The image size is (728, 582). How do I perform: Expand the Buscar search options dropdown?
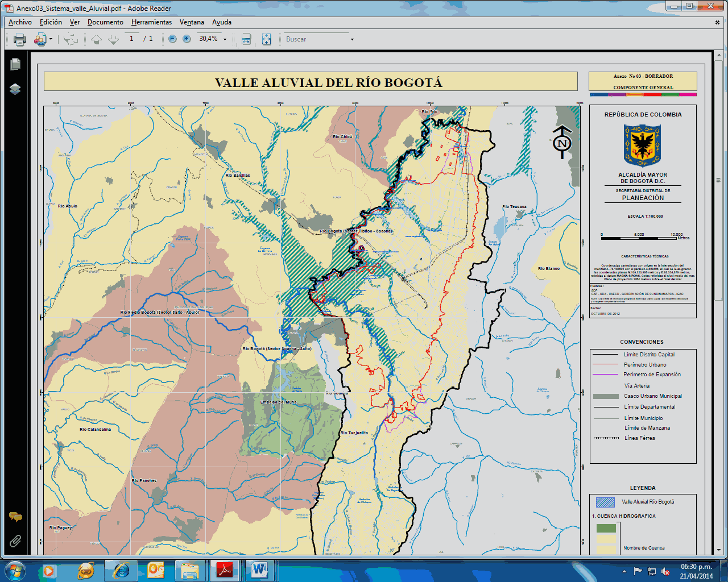(352, 39)
